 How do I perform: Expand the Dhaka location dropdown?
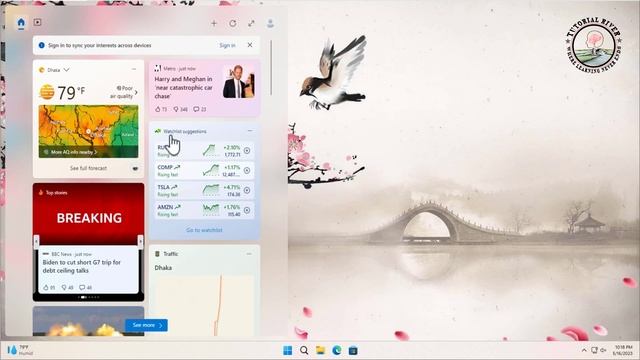[x=66, y=70]
